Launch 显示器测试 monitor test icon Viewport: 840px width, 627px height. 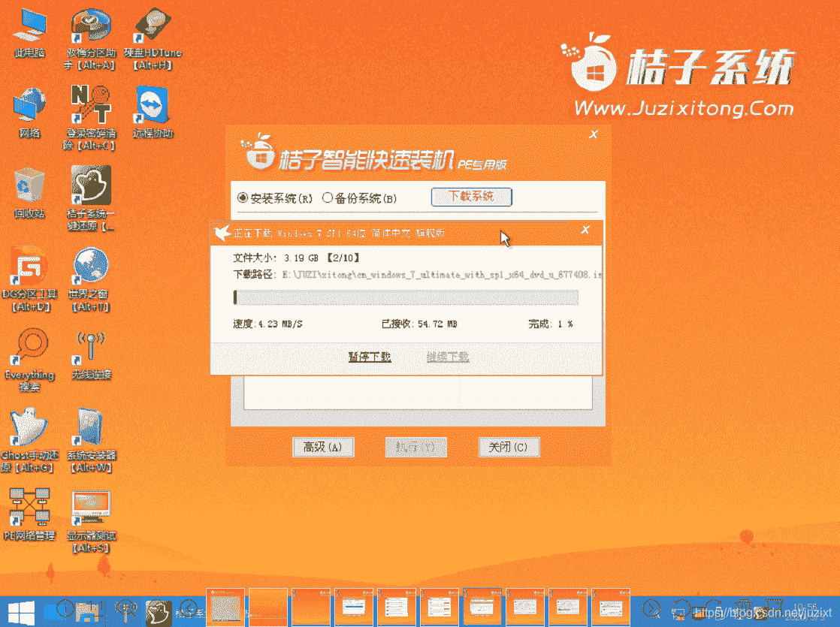90,522
